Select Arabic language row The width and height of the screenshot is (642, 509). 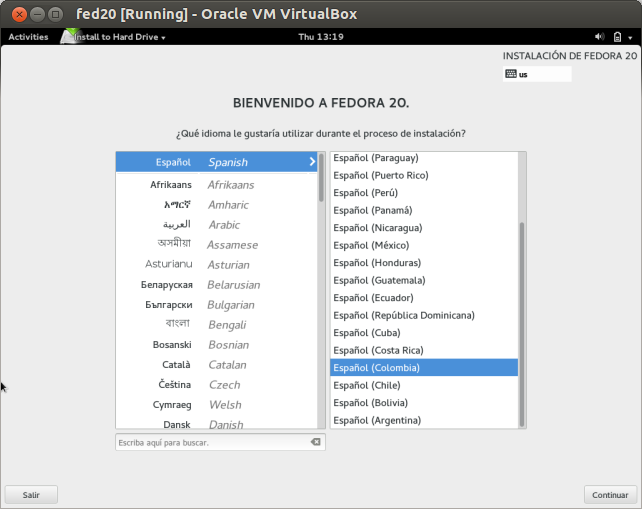pos(217,225)
